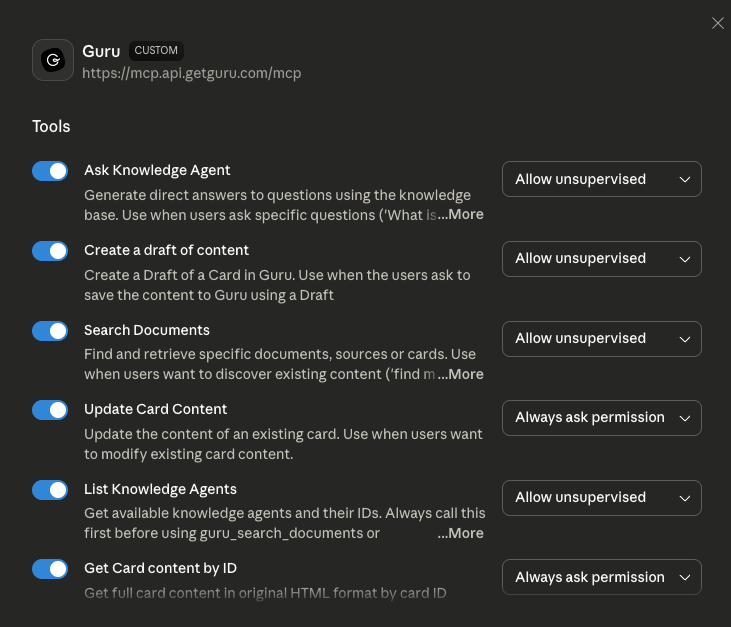This screenshot has width=731, height=627.
Task: Click the Guru logo icon
Action: click(x=53, y=60)
